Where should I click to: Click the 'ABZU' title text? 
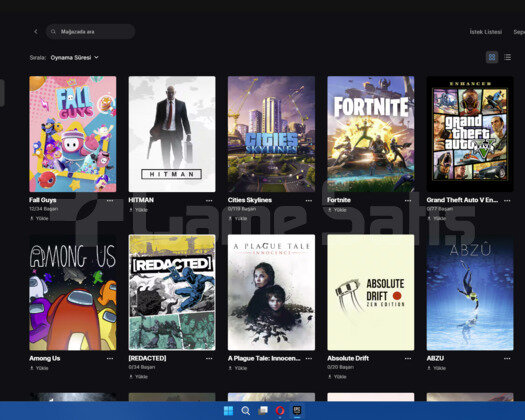coord(435,358)
